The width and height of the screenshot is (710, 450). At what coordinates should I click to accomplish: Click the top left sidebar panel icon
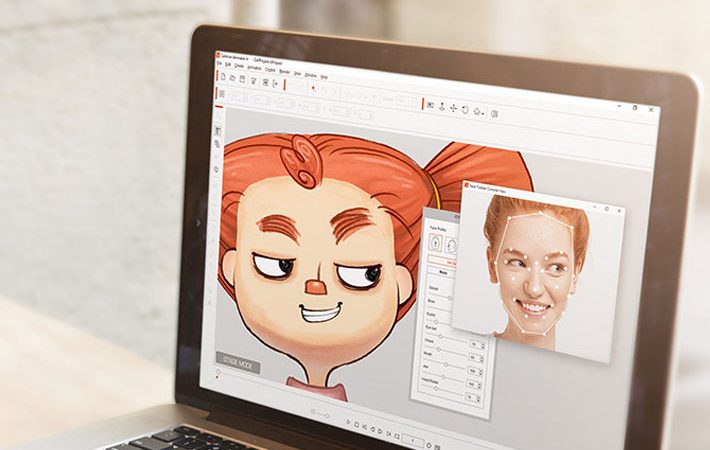(218, 131)
